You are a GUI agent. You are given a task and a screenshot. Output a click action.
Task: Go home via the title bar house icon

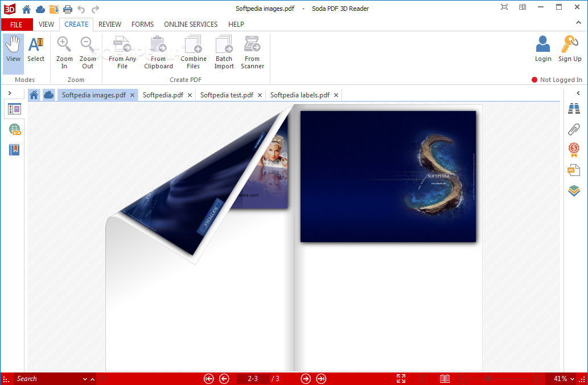coord(26,9)
